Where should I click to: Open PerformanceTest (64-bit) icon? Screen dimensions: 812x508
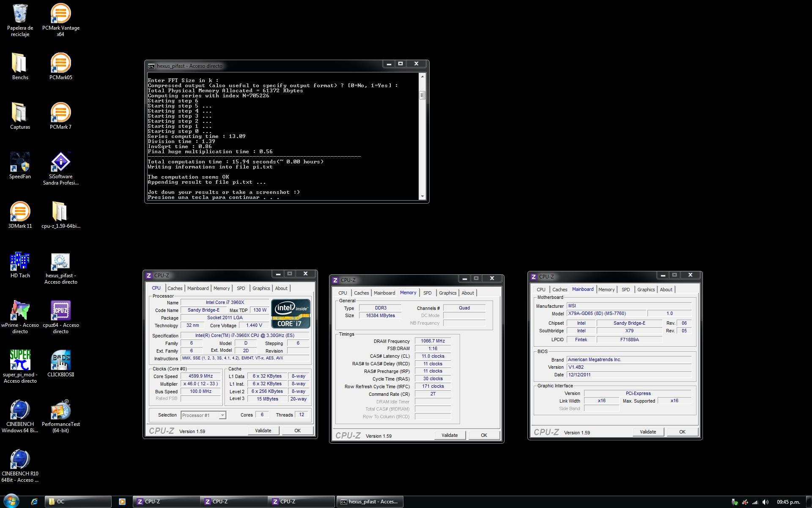click(60, 416)
